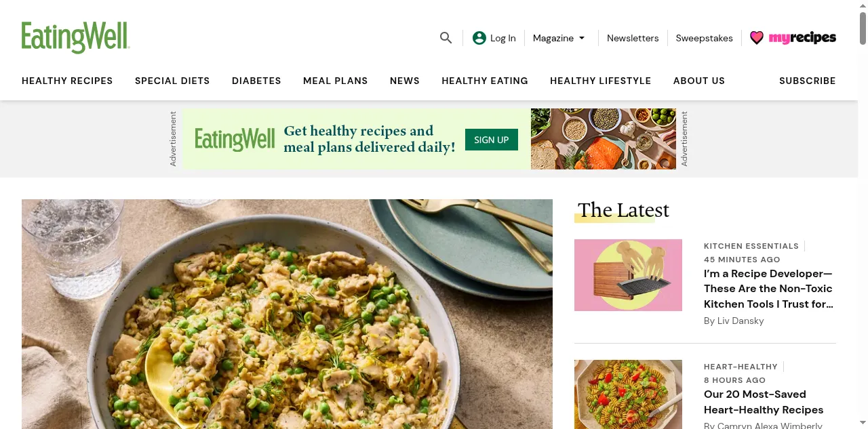
Task: Open the Healthy Recipes menu
Action: click(x=67, y=81)
